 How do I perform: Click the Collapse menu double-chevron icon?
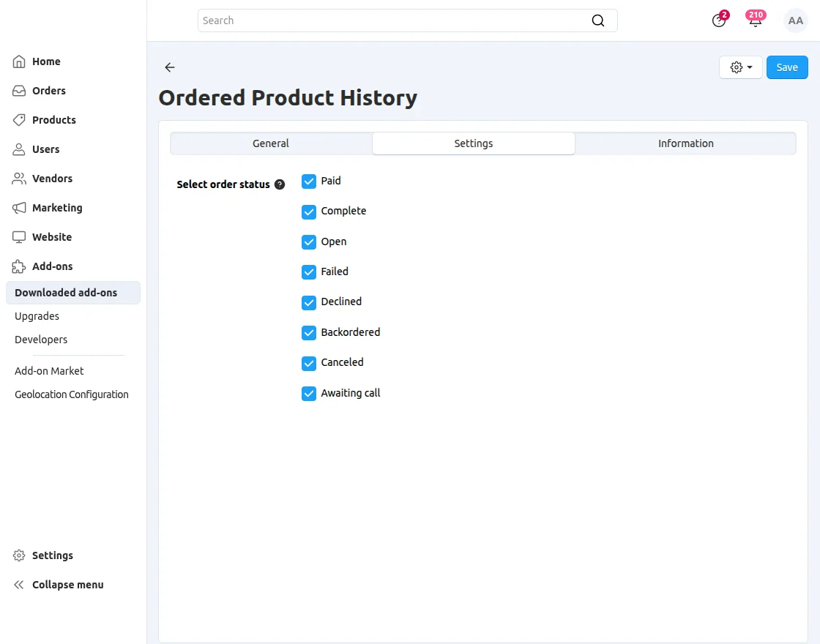(x=19, y=585)
